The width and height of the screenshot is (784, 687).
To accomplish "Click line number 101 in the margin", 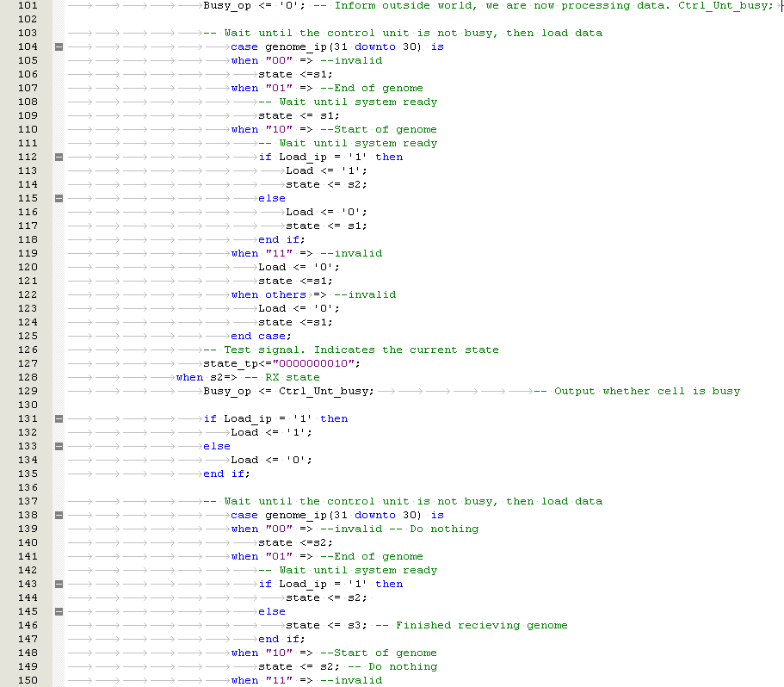I will coord(27,5).
